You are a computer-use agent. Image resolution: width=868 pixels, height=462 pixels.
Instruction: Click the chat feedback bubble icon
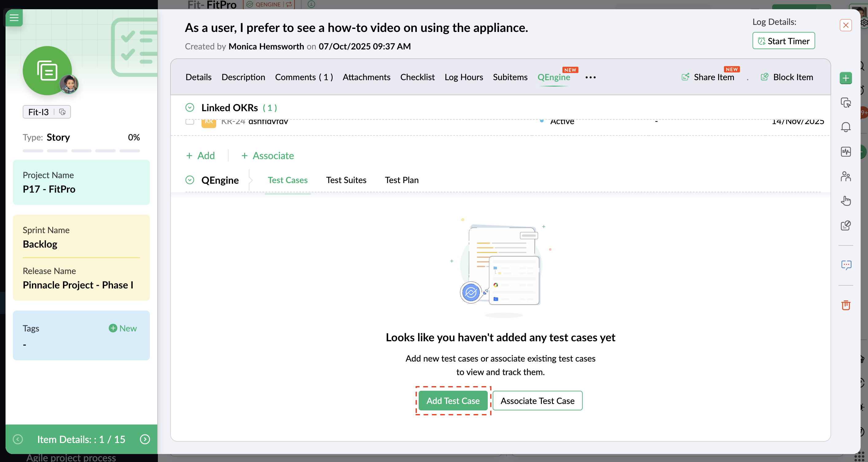point(845,265)
